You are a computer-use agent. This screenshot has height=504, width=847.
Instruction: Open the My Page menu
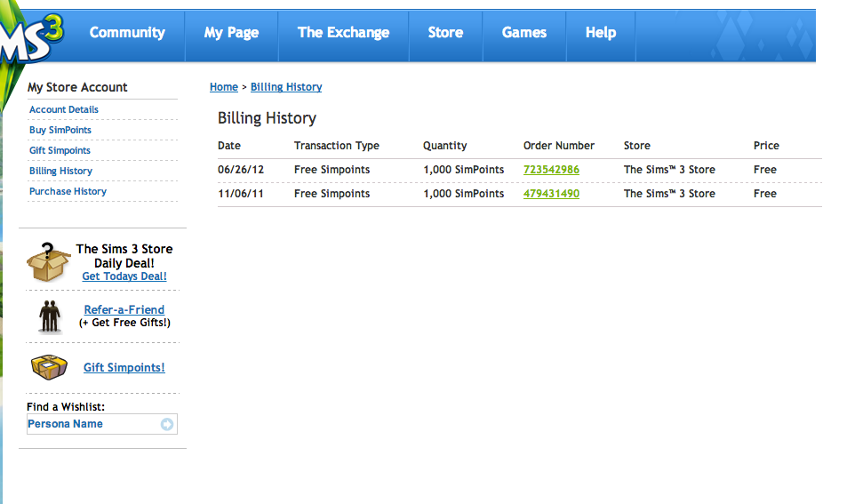pyautogui.click(x=231, y=32)
